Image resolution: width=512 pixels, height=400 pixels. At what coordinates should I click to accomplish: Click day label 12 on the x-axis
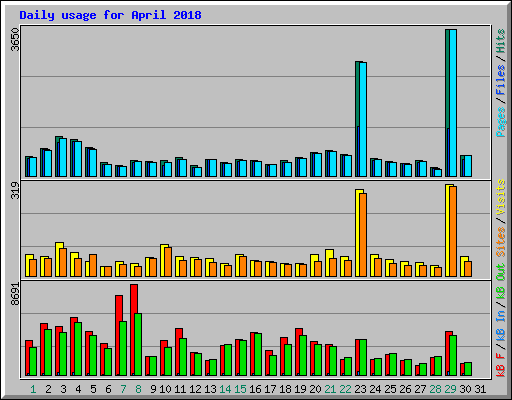coord(195,389)
